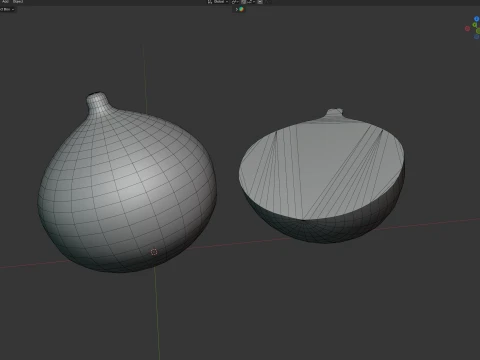Click the top blue Z axis gizmo circle
The image size is (480, 360).
click(x=477, y=19)
